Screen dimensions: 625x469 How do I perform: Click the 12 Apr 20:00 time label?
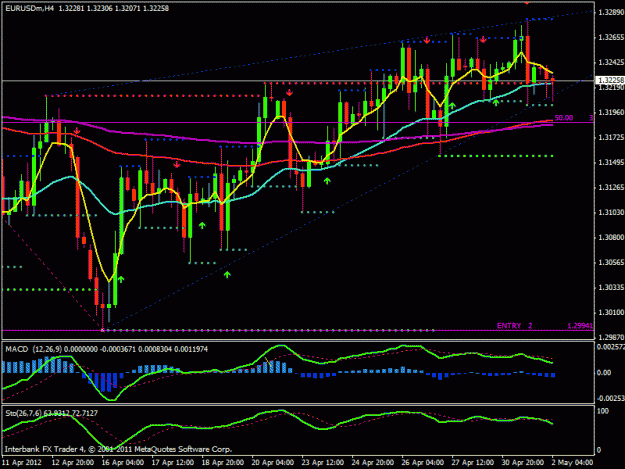(x=73, y=463)
